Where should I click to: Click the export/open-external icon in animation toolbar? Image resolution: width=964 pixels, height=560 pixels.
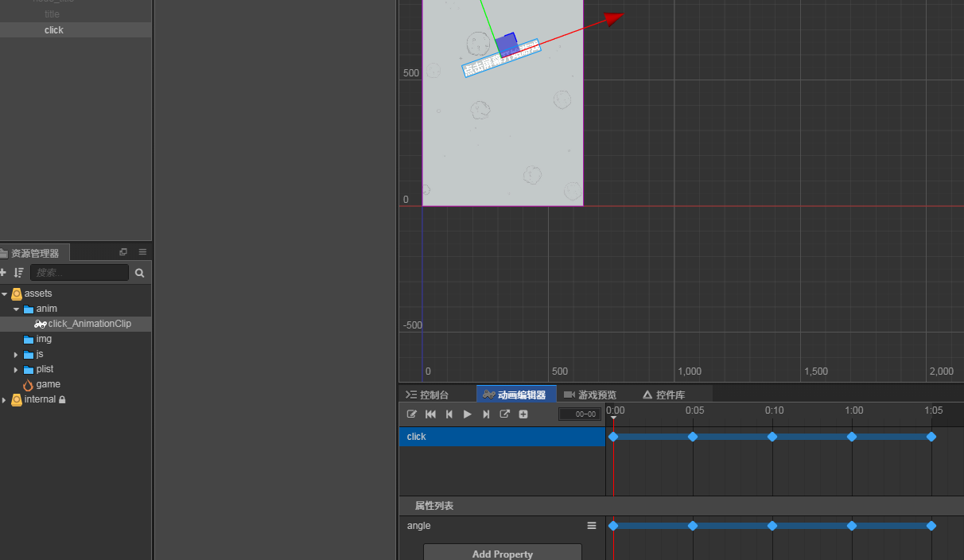pos(505,414)
